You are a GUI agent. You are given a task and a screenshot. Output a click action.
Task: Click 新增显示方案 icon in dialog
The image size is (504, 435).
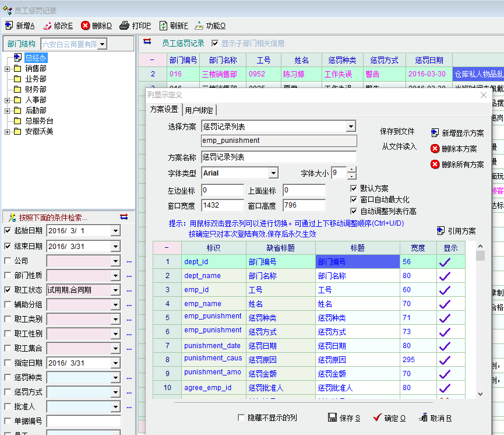click(435, 133)
